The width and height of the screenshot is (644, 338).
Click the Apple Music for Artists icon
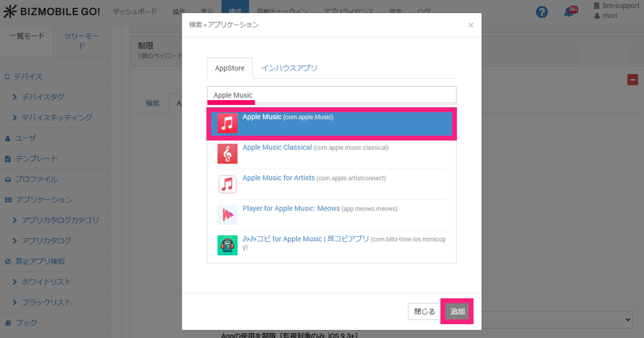tap(227, 184)
